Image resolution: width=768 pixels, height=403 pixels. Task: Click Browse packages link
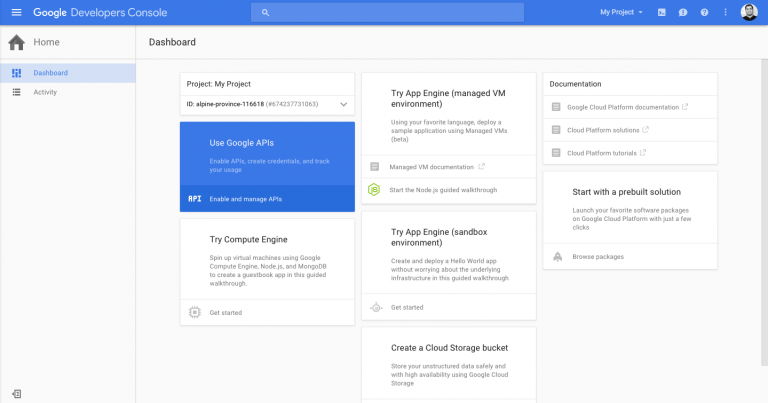click(x=598, y=257)
